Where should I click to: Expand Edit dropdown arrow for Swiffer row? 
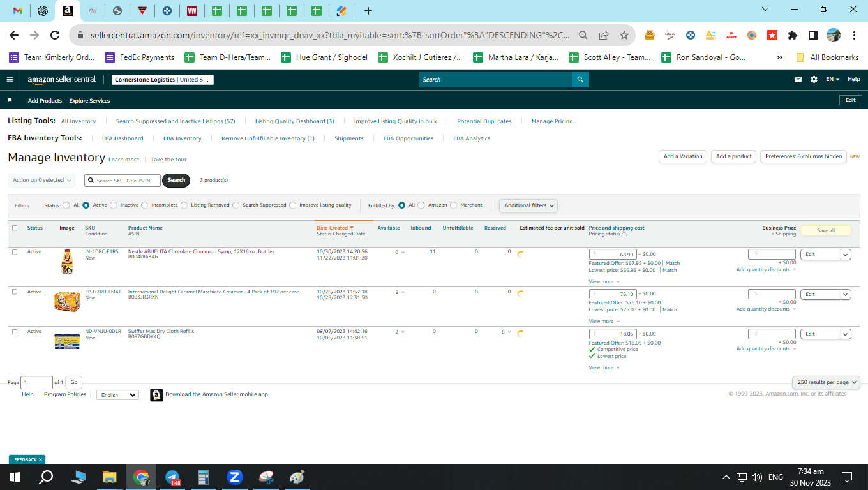pyautogui.click(x=846, y=334)
